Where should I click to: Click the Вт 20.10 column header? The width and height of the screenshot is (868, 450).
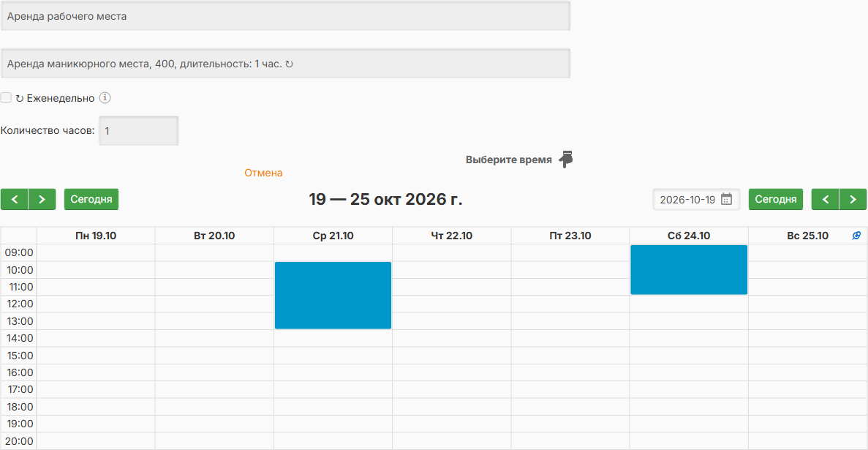pyautogui.click(x=214, y=236)
